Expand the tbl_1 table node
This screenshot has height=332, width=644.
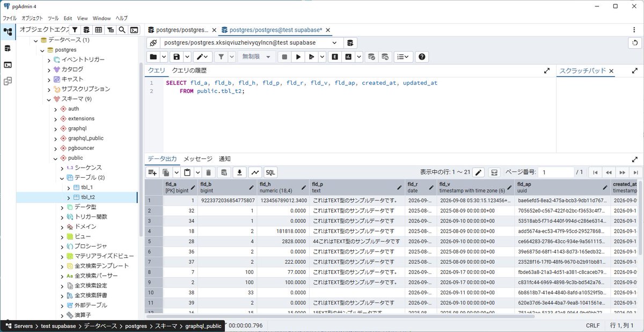[68, 187]
